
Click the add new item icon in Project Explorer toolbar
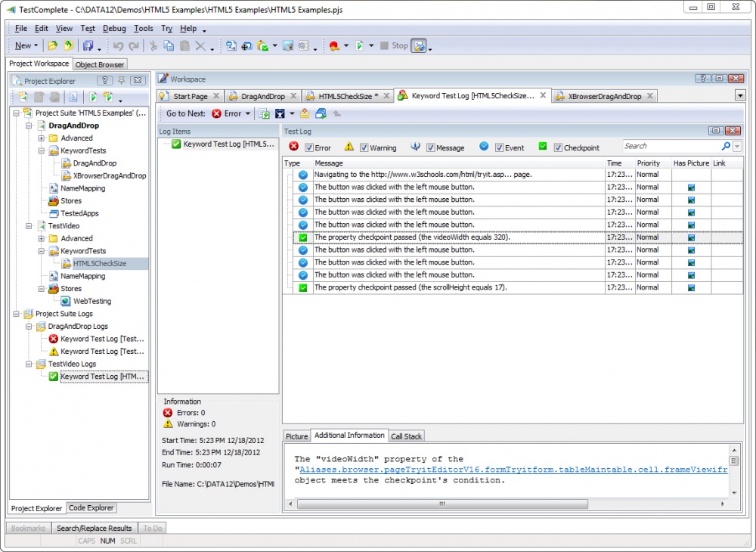[x=23, y=97]
